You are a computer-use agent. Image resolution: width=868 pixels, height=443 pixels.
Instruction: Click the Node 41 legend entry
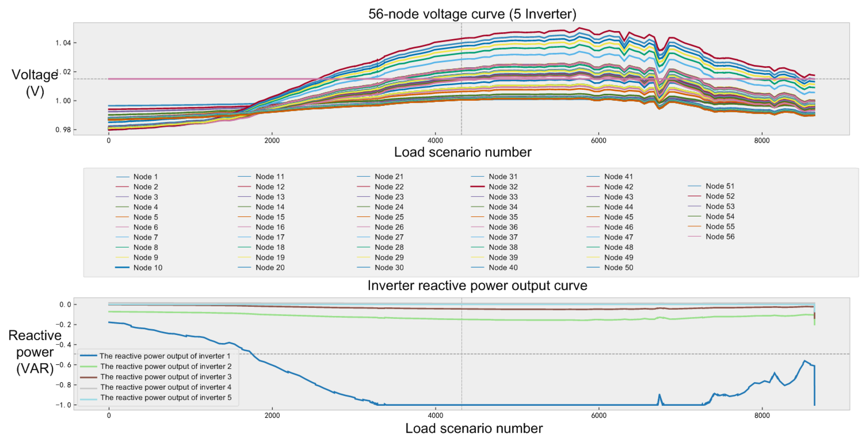click(618, 177)
